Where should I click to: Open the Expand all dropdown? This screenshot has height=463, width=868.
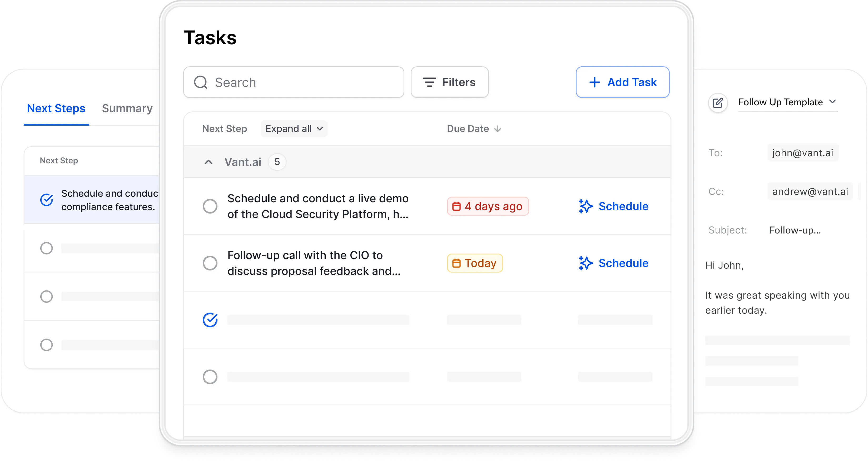click(x=294, y=129)
